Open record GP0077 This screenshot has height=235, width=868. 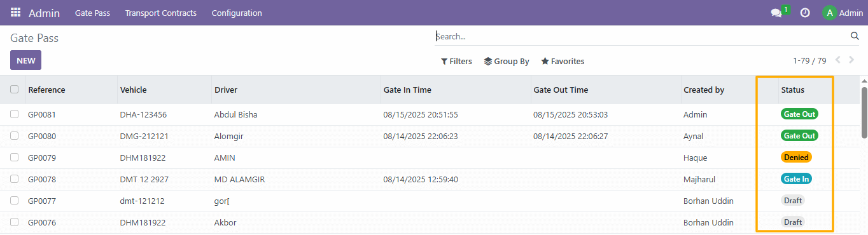42,201
